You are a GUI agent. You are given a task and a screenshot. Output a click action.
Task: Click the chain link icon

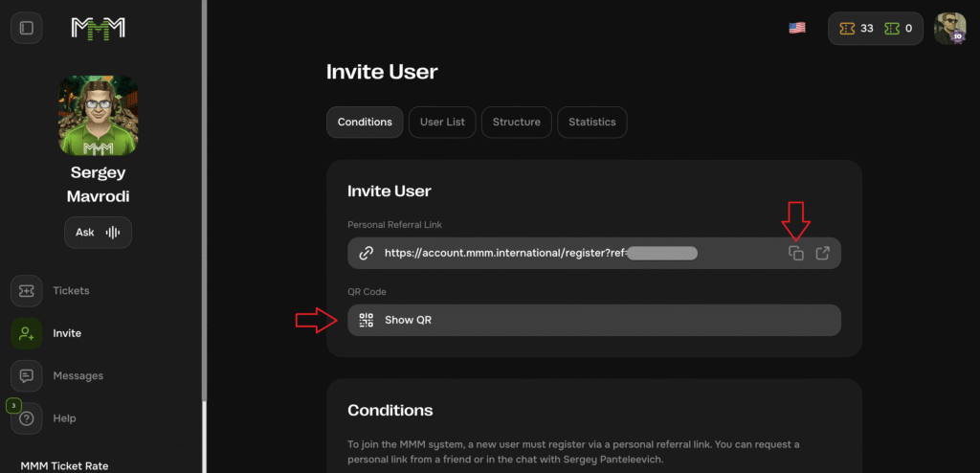[x=366, y=254]
